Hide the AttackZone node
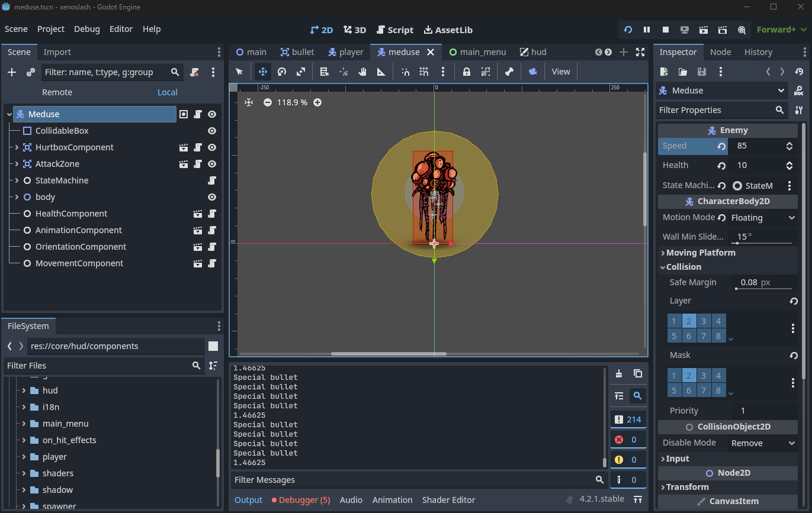812x513 pixels. tap(212, 164)
